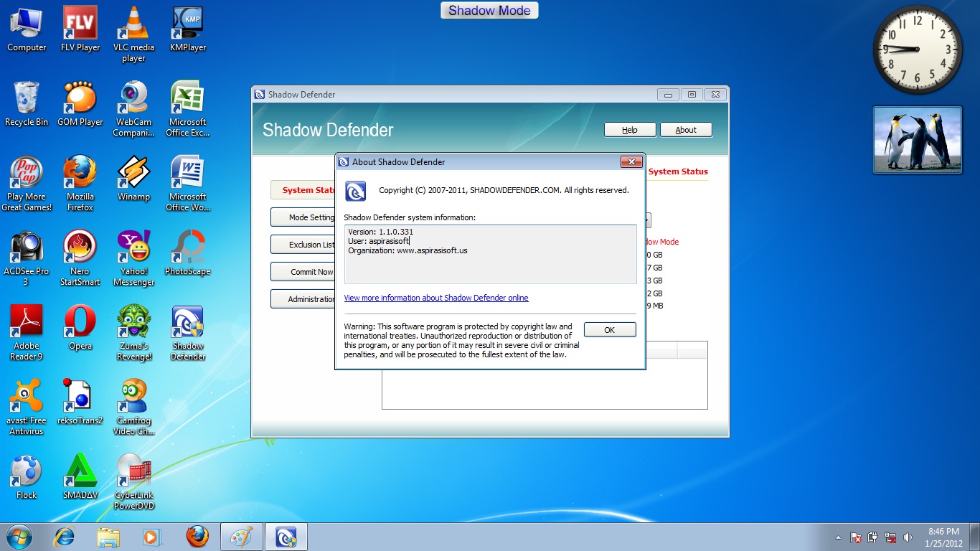
Task: Open Windows Explorer taskbar folder
Action: click(108, 537)
